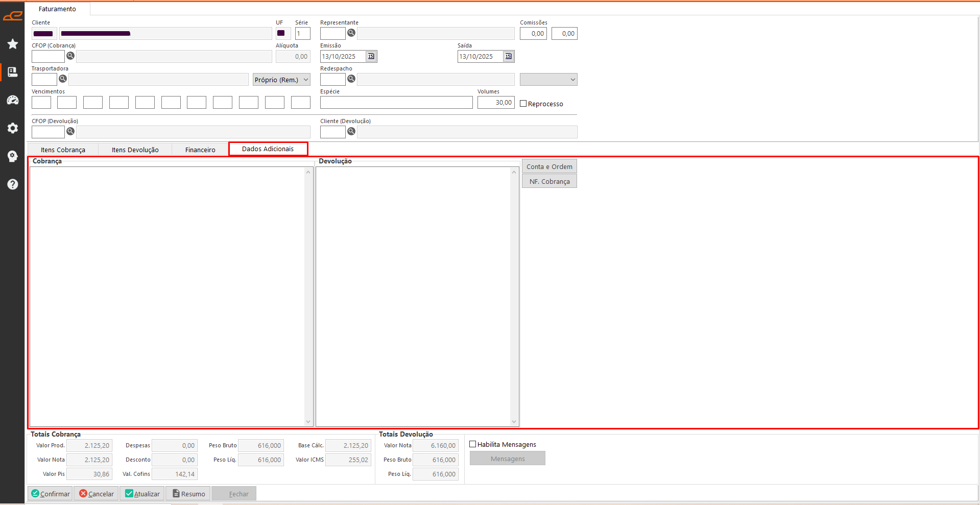Image resolution: width=980 pixels, height=505 pixels.
Task: Open the dashboard gauge icon in sidebar
Action: (13, 100)
